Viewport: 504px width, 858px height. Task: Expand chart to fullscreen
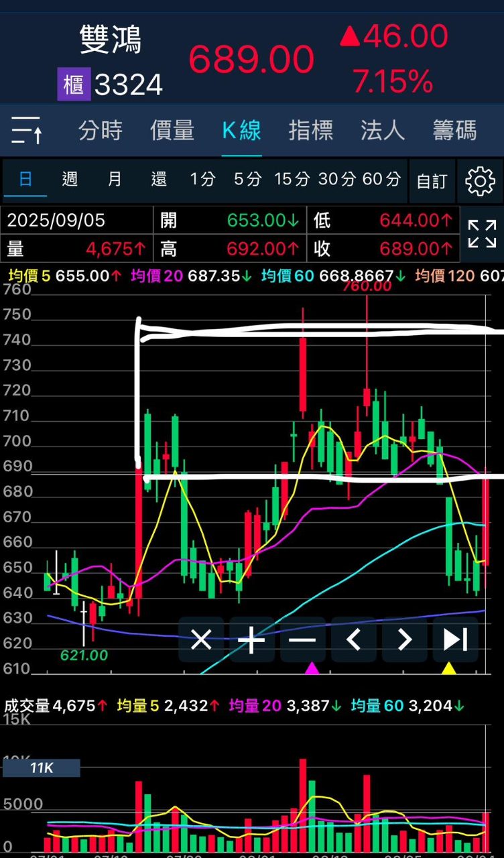click(482, 234)
